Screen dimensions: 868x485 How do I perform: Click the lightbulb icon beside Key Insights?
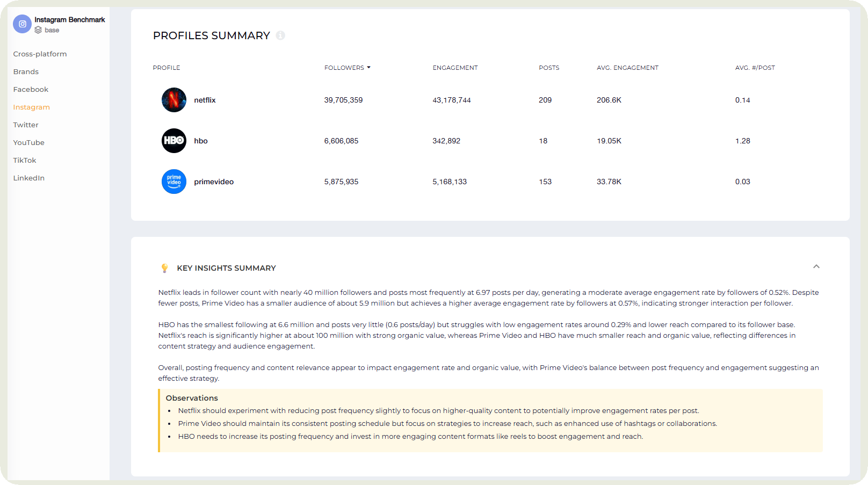tap(164, 268)
